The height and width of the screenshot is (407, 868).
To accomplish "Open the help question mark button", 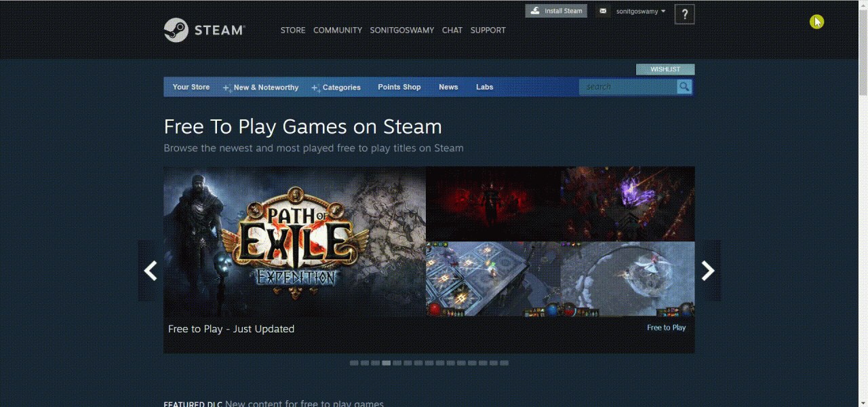I will point(684,14).
